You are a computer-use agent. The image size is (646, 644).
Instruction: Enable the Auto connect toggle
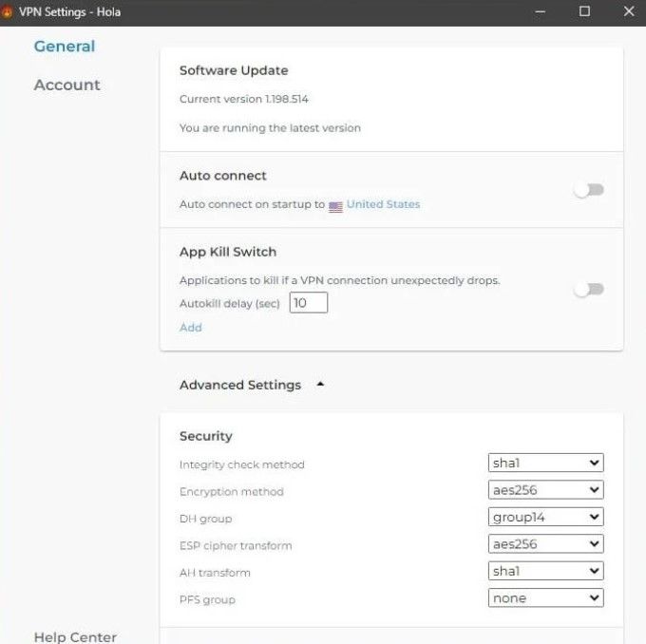589,190
